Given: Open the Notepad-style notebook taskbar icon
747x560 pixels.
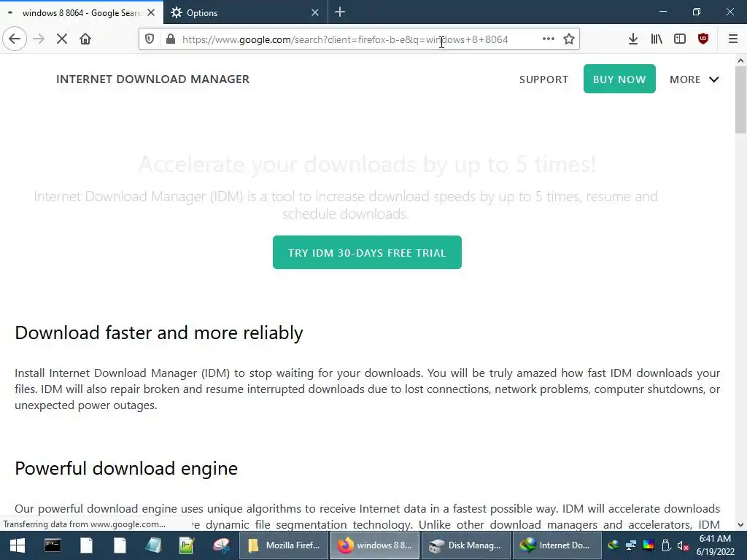Looking at the screenshot, I should coord(153,545).
